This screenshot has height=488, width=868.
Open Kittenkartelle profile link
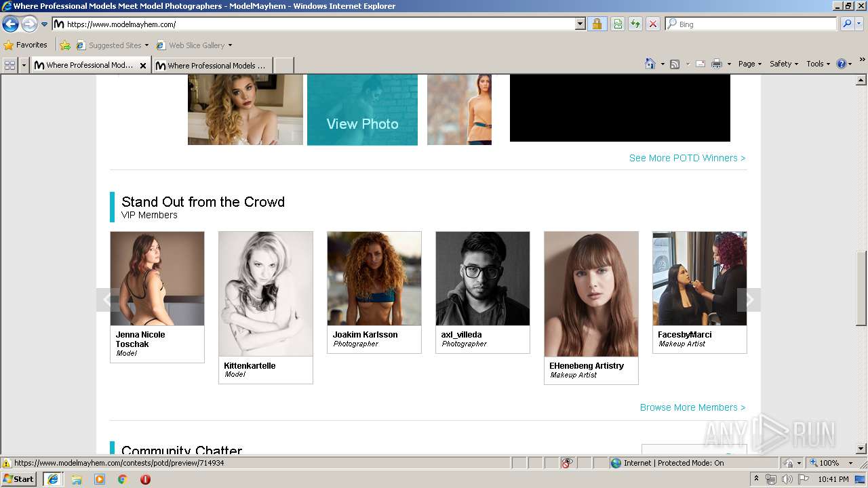tap(250, 365)
